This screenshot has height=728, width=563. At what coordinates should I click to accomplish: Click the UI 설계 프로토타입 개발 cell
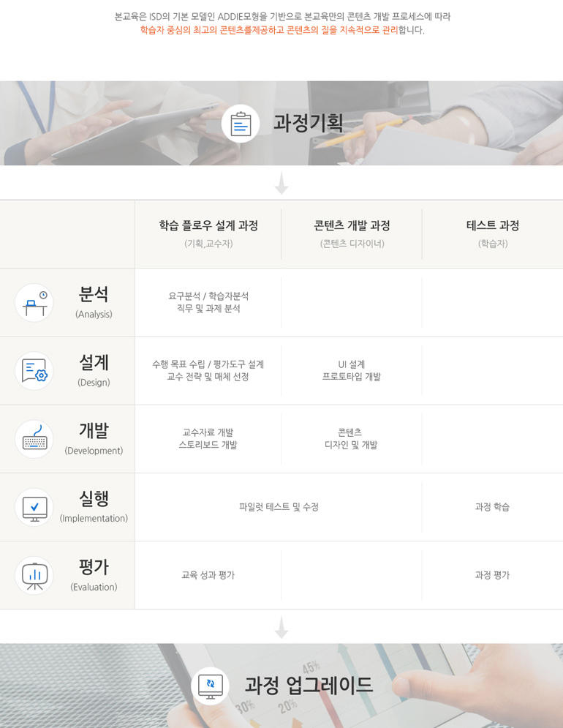[352, 370]
